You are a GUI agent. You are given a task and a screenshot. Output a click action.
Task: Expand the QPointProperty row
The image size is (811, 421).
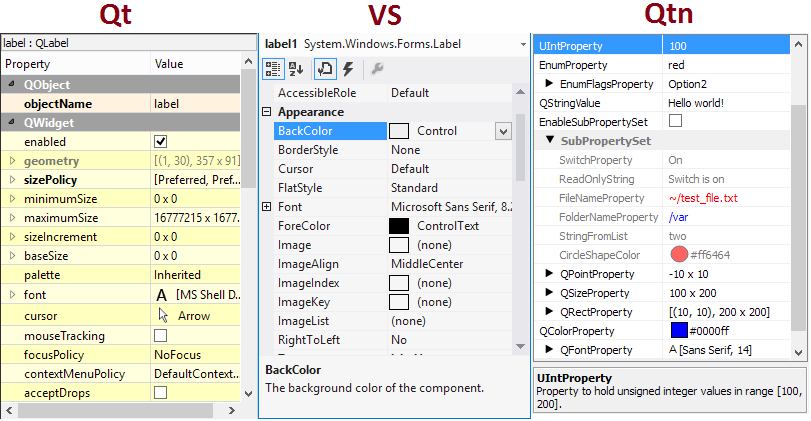click(549, 273)
